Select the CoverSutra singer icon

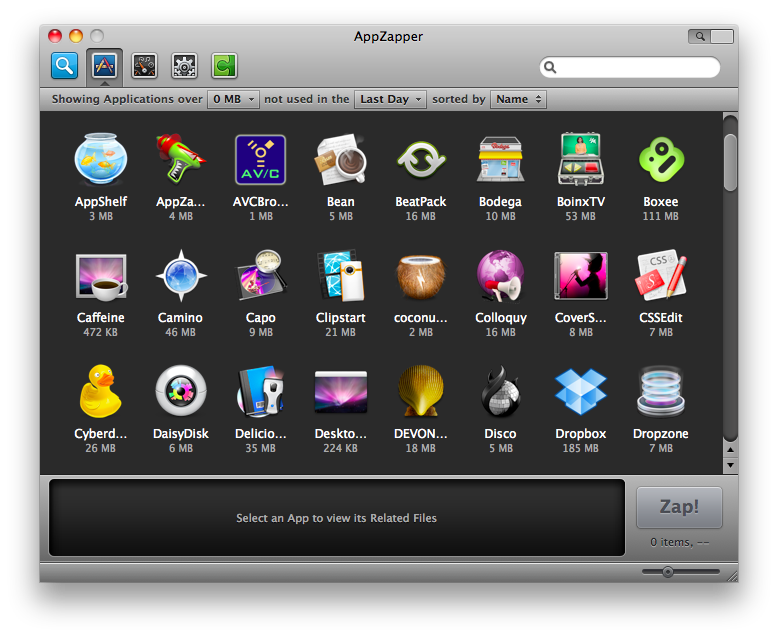[x=581, y=276]
